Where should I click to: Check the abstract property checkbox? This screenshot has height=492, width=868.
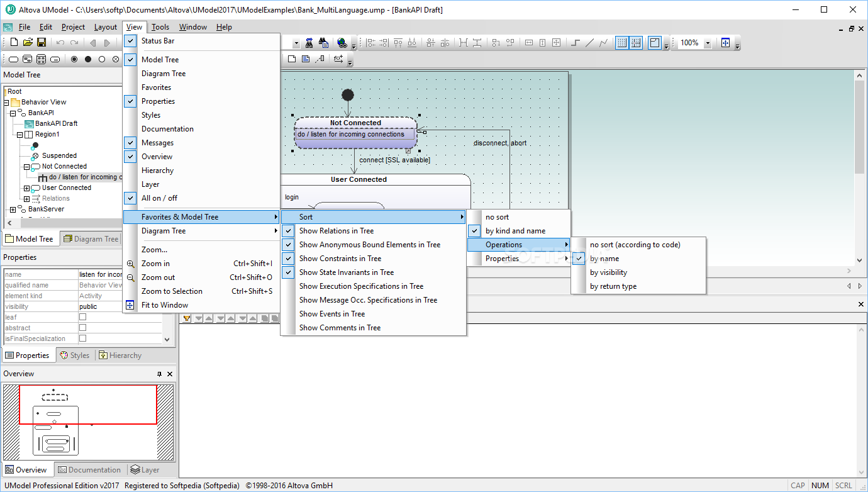coord(82,328)
